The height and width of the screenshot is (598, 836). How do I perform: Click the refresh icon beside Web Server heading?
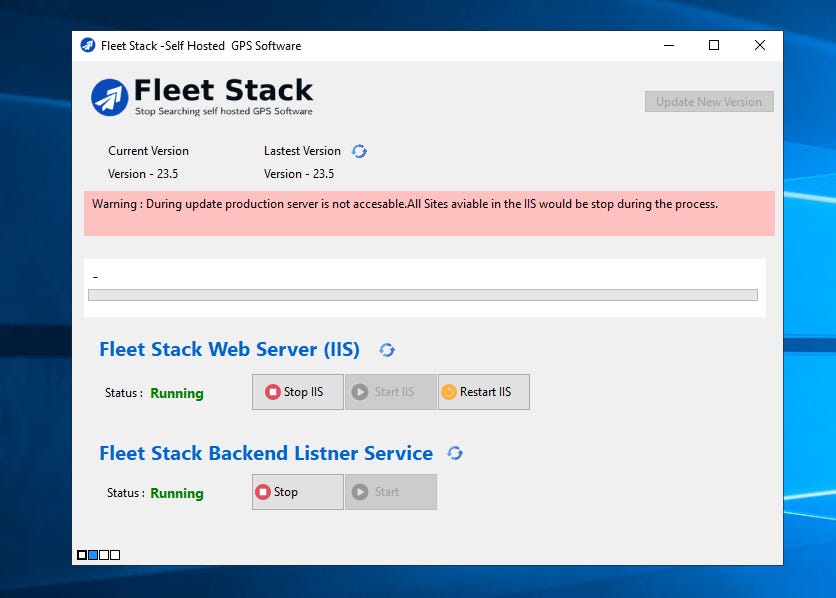point(387,349)
